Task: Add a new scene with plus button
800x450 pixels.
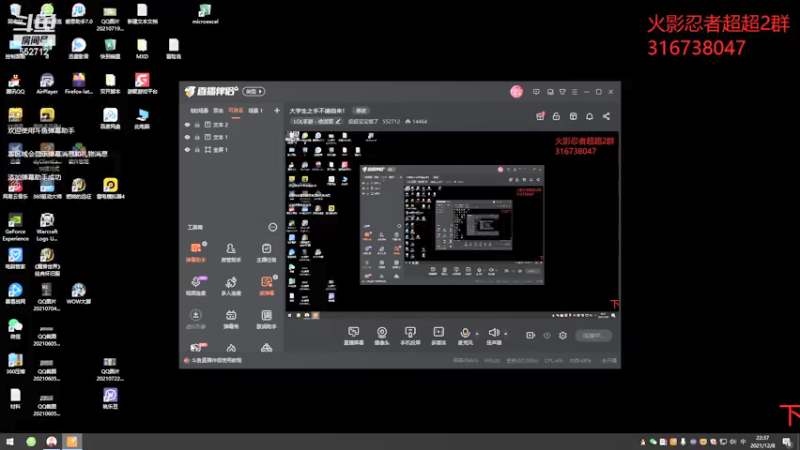Action: [277, 110]
